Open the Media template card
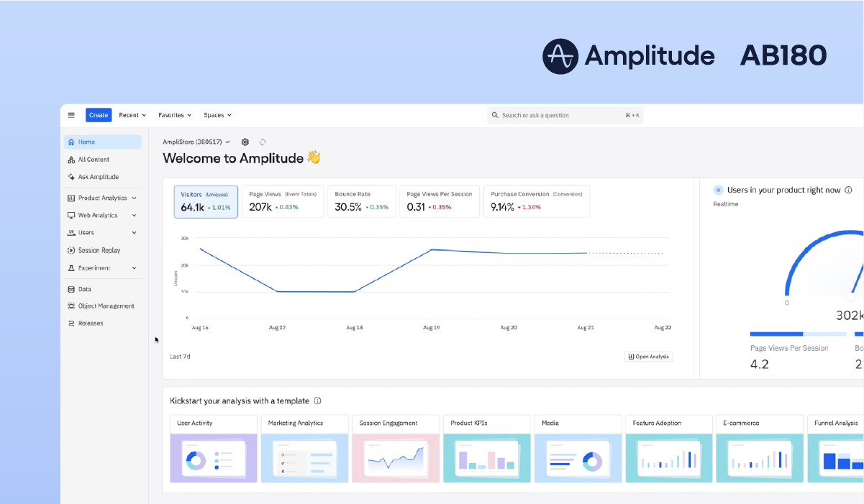Image resolution: width=864 pixels, height=504 pixels. [578, 449]
